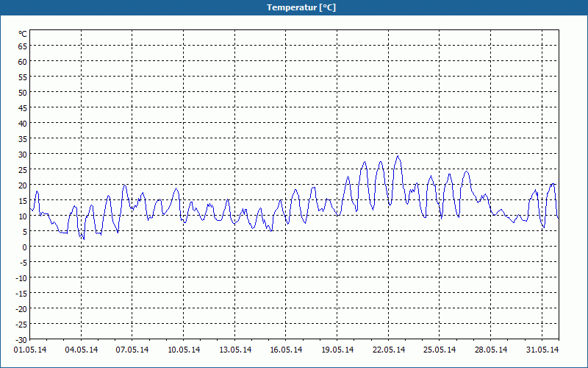The width and height of the screenshot is (588, 368).
Task: Click the 19.05.14 date label
Action: pyautogui.click(x=337, y=350)
